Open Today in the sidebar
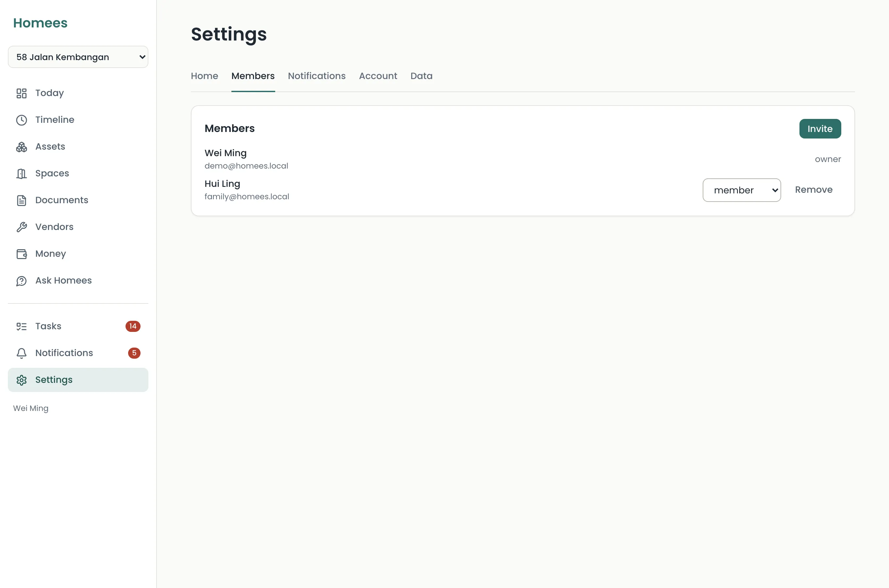889x588 pixels. coord(49,93)
